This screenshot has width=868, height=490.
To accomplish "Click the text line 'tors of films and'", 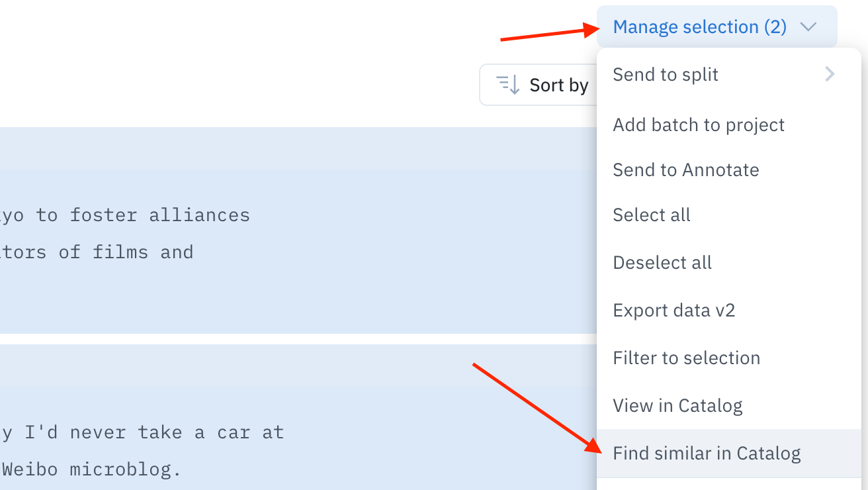I will click(97, 252).
